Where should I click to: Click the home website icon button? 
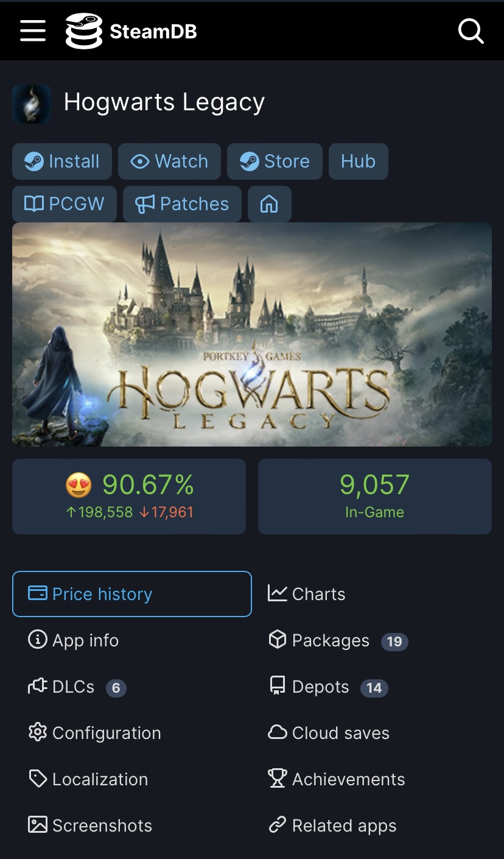click(x=269, y=204)
